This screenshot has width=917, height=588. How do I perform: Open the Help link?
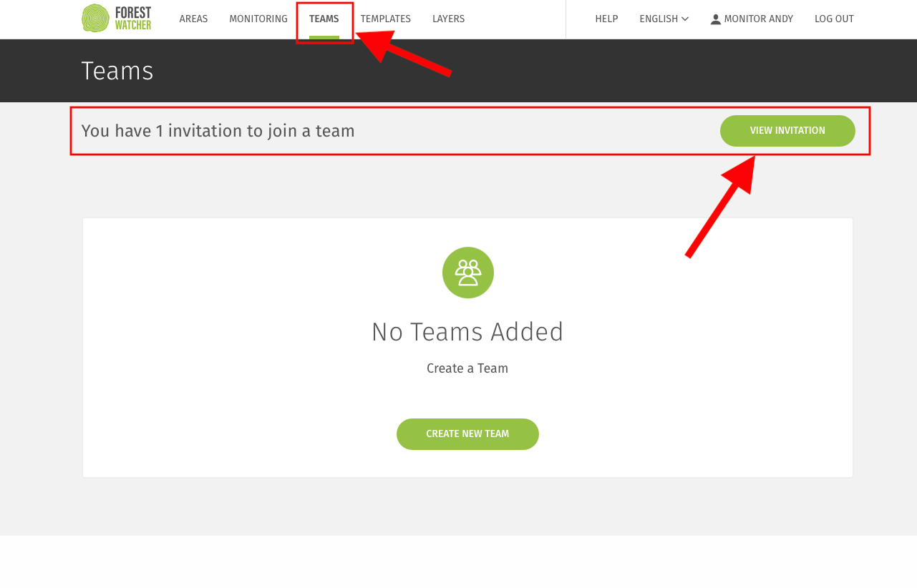click(606, 19)
